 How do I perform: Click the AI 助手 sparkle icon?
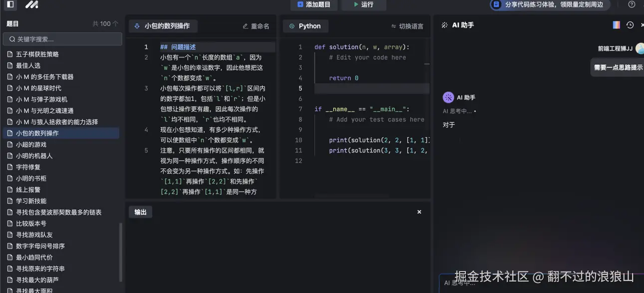click(444, 24)
